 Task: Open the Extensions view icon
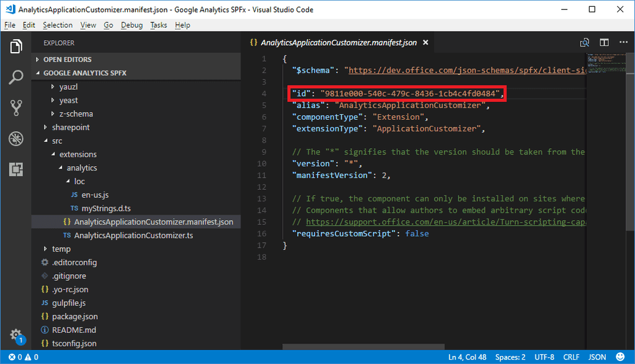click(x=16, y=169)
